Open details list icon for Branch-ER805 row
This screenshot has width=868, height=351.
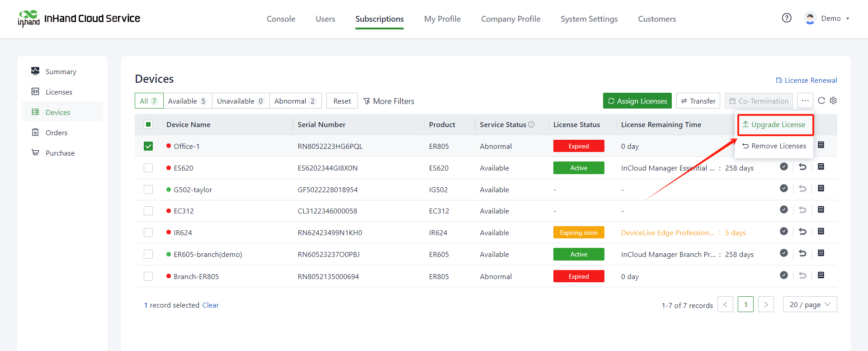[821, 275]
